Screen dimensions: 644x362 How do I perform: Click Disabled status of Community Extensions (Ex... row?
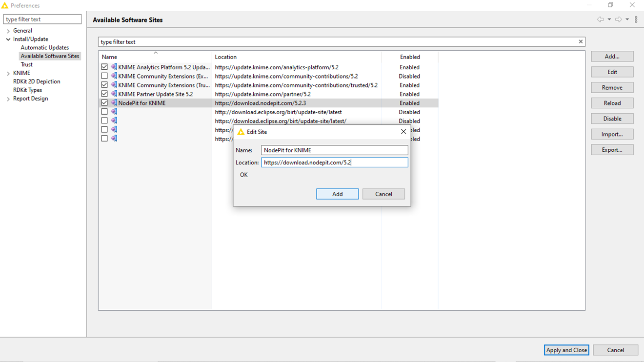point(409,76)
